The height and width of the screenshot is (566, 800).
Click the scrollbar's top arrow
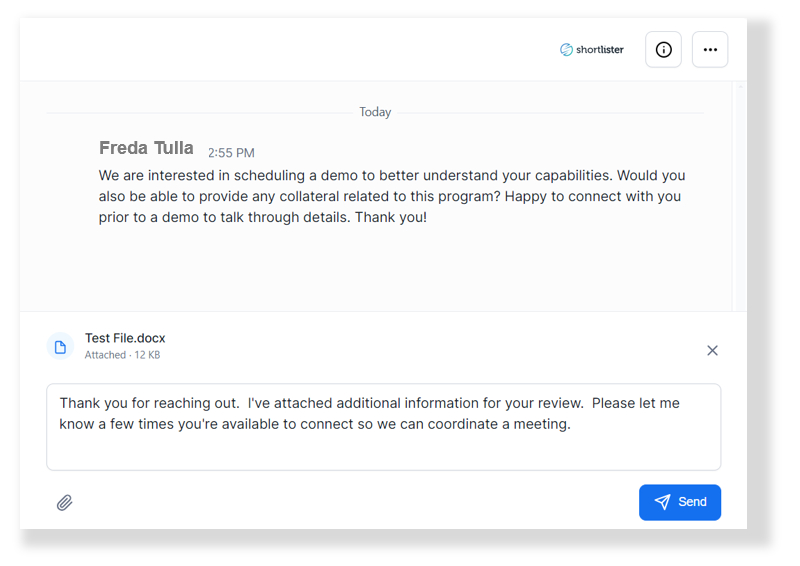click(740, 87)
